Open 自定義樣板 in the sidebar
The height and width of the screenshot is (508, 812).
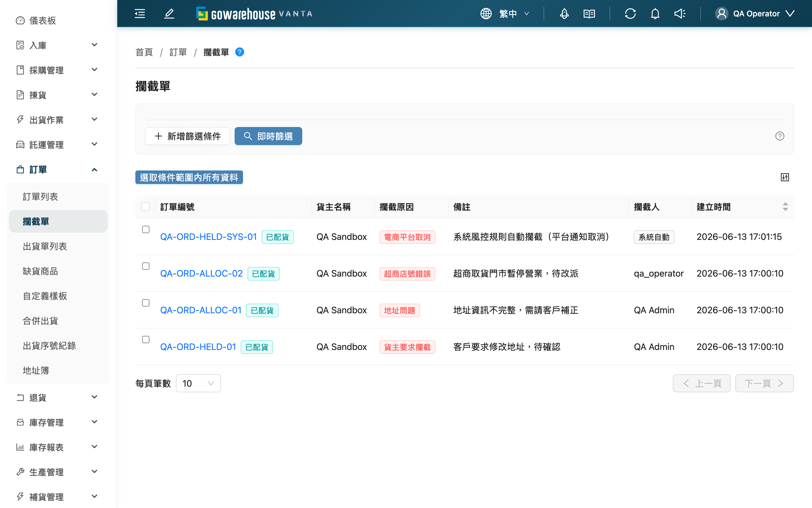(x=58, y=296)
